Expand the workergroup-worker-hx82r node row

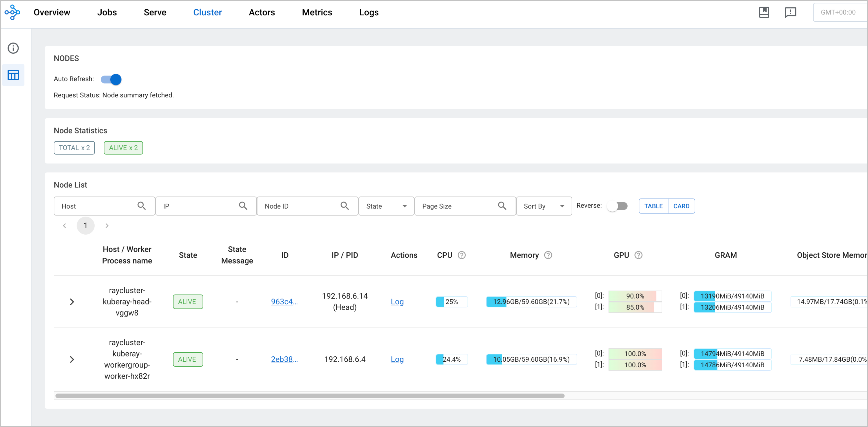(x=72, y=359)
